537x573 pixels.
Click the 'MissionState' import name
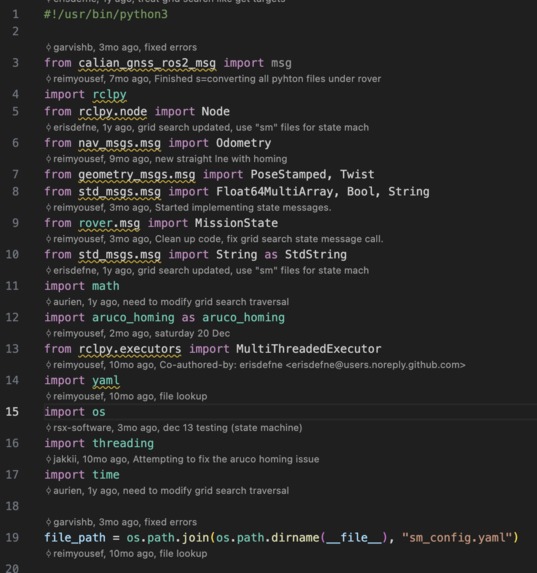[236, 223]
